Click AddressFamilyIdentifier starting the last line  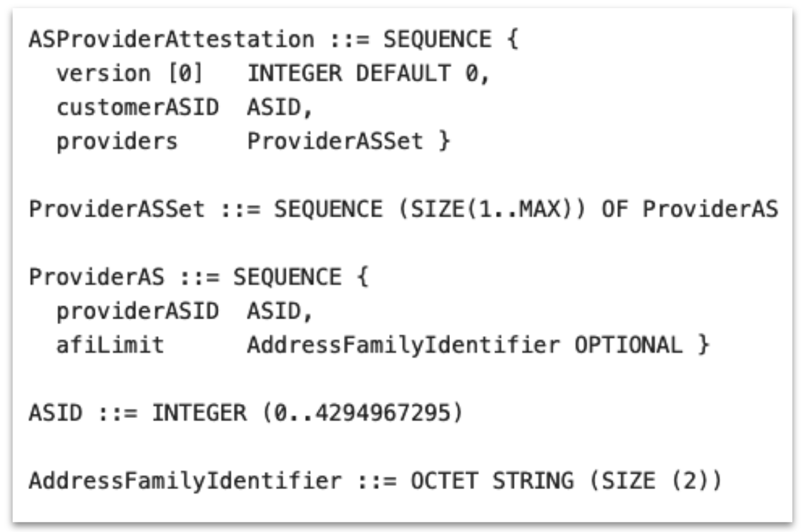point(184,482)
